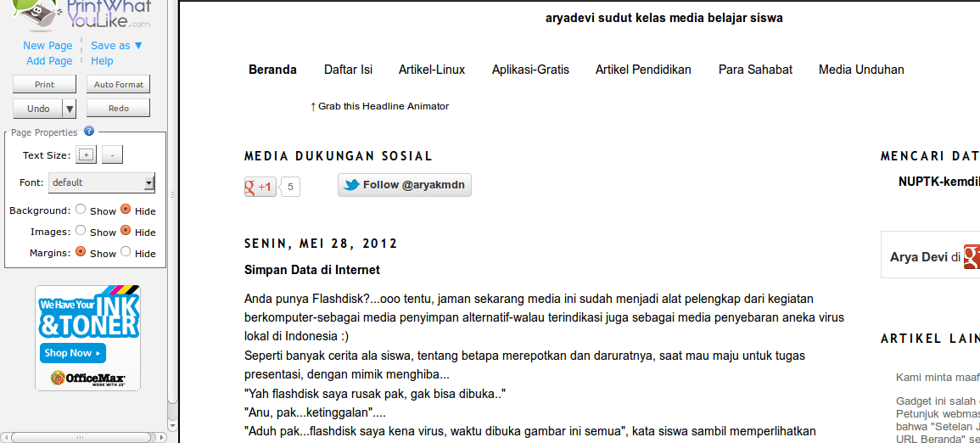Click the Senin, Mei 28, 2012 date heading
980x443 pixels.
coord(322,244)
